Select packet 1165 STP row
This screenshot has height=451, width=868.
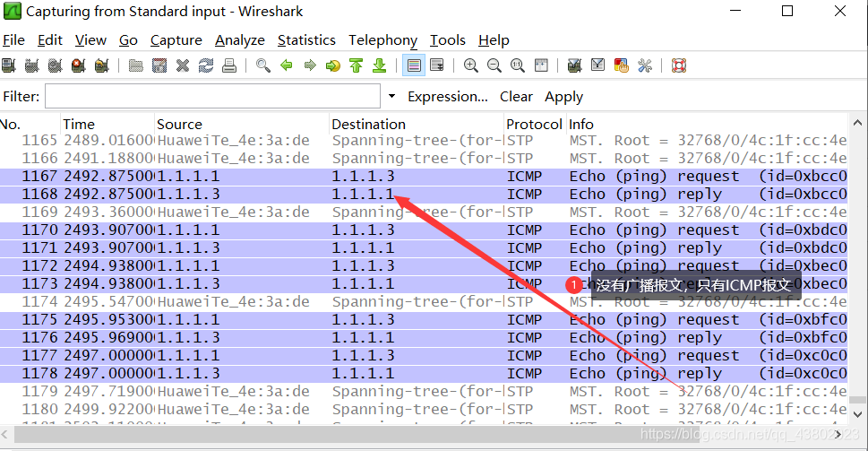[424, 141]
